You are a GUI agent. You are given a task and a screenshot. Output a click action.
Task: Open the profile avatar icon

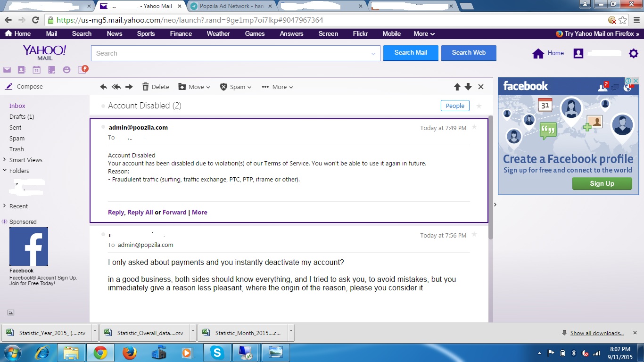coord(578,53)
